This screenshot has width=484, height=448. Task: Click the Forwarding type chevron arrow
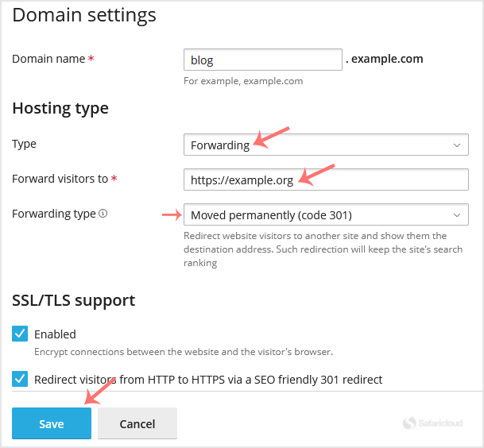[456, 214]
